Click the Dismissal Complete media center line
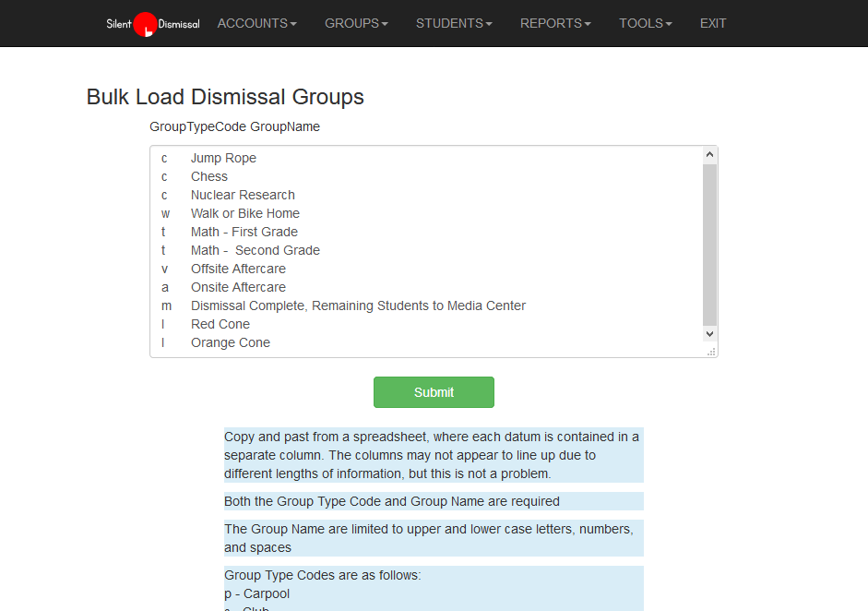This screenshot has height=611, width=868. coord(358,305)
